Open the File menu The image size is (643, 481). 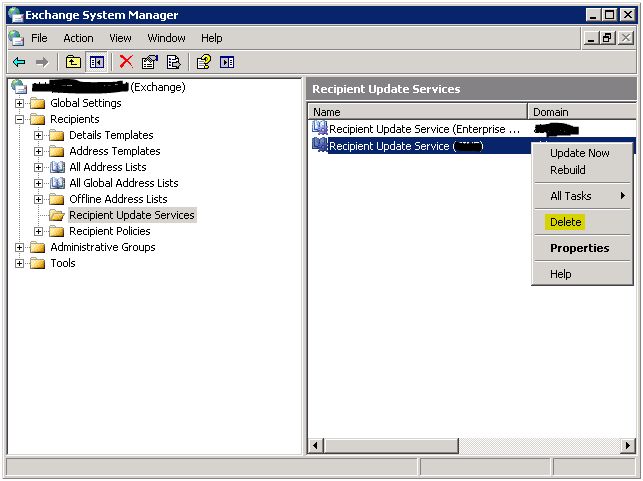39,38
